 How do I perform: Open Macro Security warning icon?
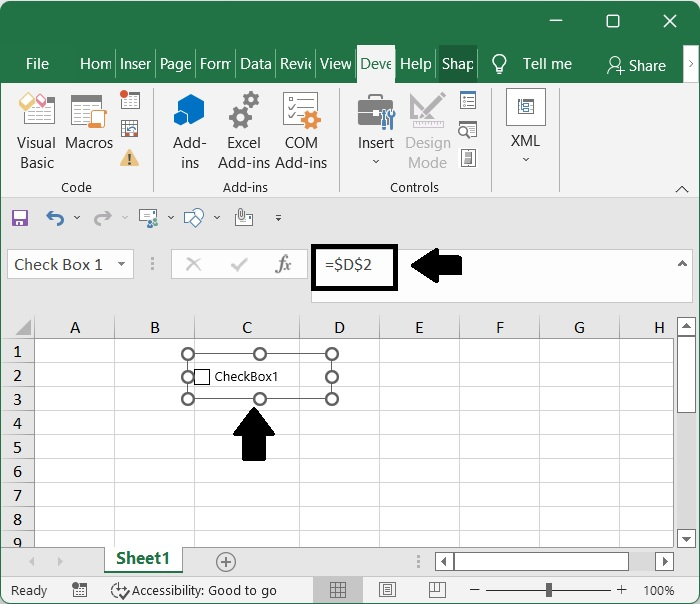[x=129, y=158]
